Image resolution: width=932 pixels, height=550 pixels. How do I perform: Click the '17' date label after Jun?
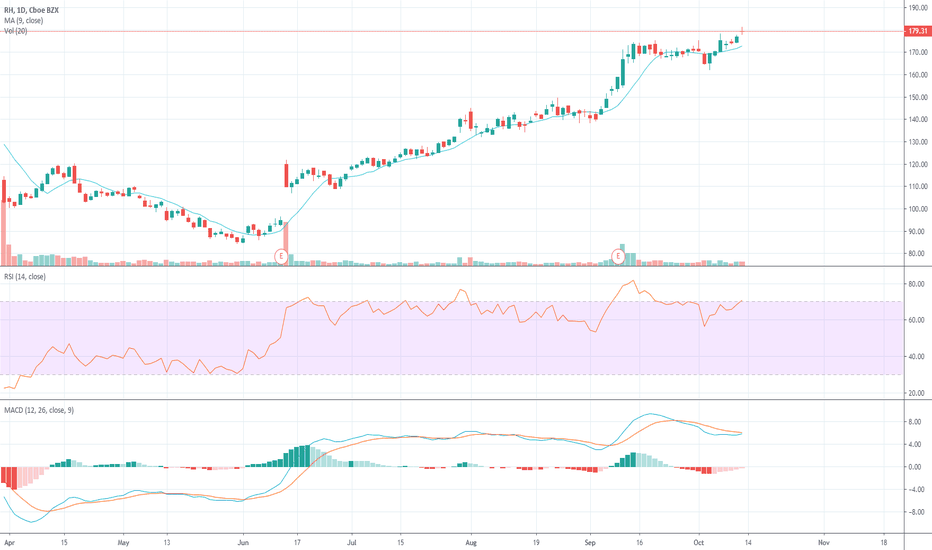297,543
